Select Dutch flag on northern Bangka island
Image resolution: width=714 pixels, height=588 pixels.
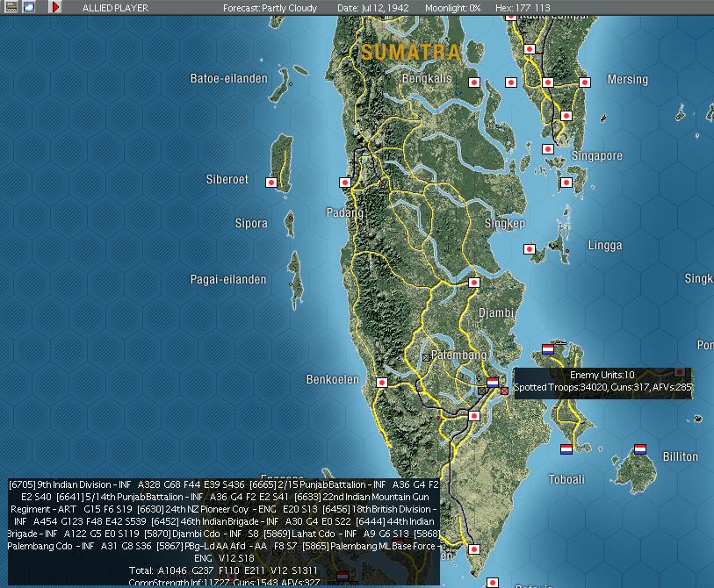click(548, 349)
